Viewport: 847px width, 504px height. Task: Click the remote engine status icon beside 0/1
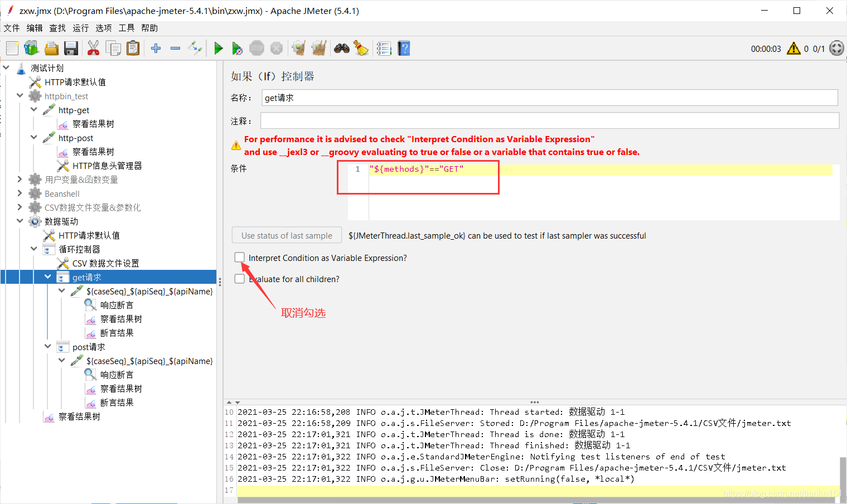click(x=836, y=49)
